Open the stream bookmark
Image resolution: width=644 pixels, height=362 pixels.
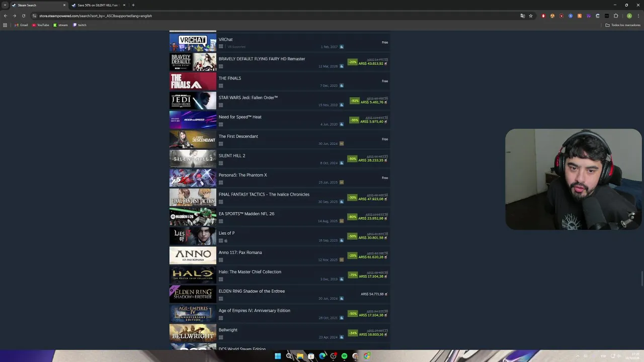(x=60, y=25)
